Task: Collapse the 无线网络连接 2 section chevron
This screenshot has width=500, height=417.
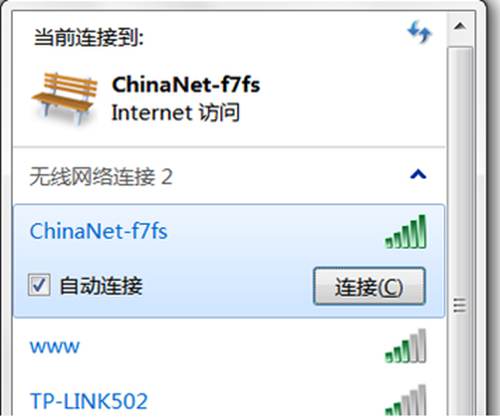Action: tap(418, 174)
